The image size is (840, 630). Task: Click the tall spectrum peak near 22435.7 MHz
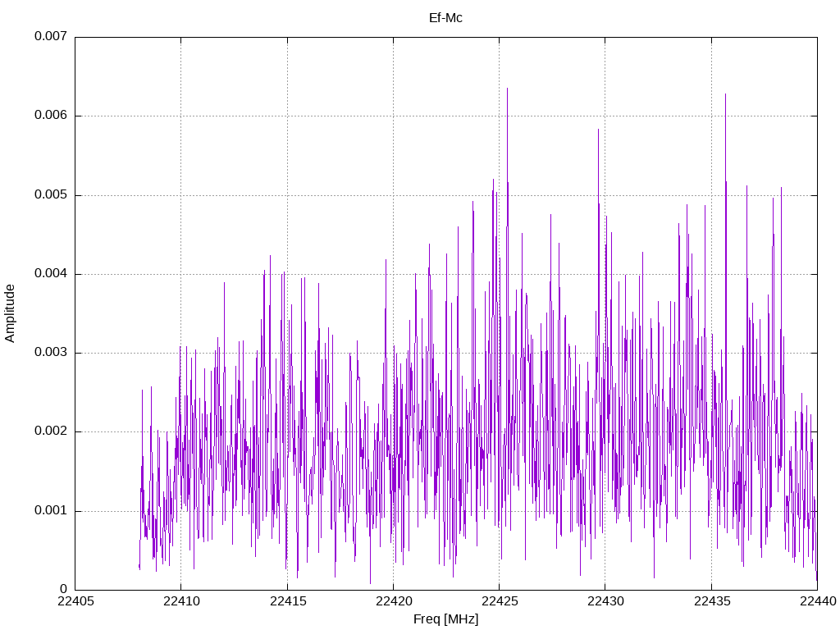click(725, 96)
